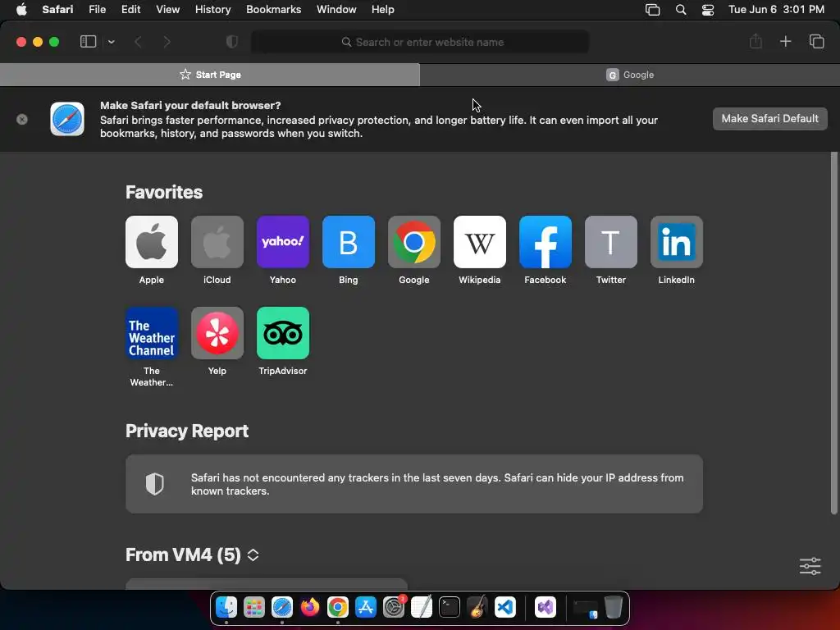
Task: Go forward with the forward arrow
Action: [x=167, y=42]
